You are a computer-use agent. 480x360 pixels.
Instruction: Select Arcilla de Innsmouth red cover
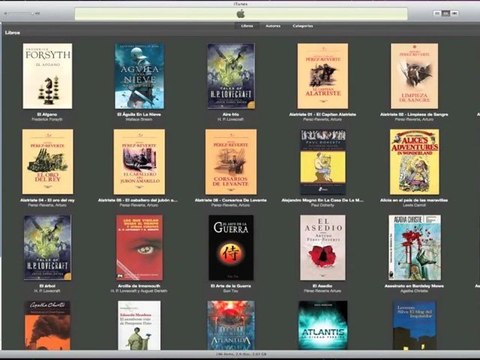coord(139,247)
